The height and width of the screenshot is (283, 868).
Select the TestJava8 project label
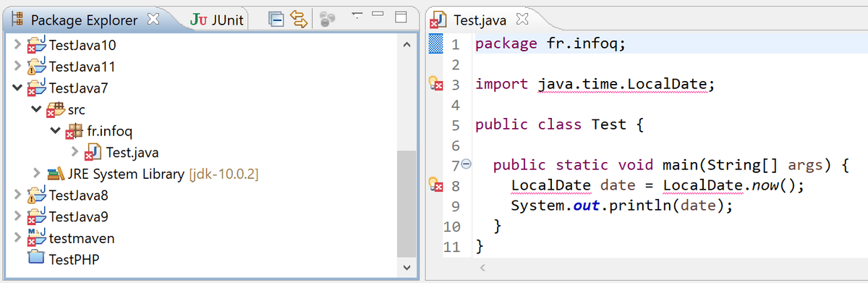coord(79,195)
